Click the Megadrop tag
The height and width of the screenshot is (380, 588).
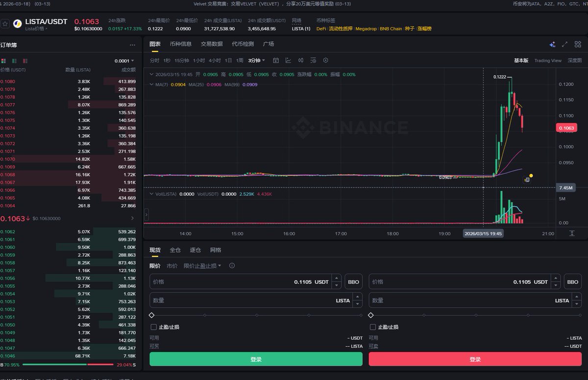(366, 29)
